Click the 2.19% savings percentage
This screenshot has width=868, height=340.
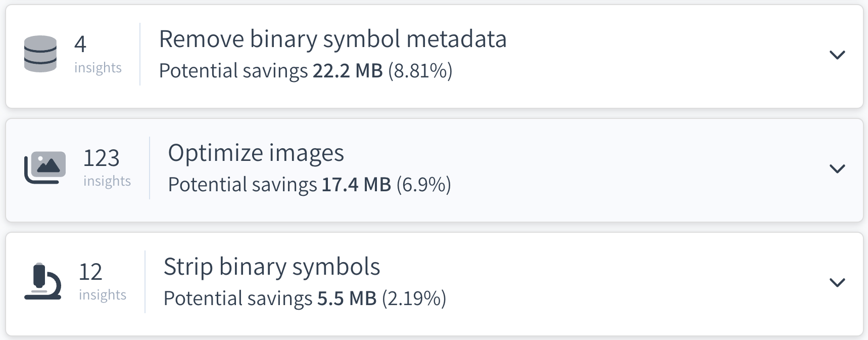[414, 299]
